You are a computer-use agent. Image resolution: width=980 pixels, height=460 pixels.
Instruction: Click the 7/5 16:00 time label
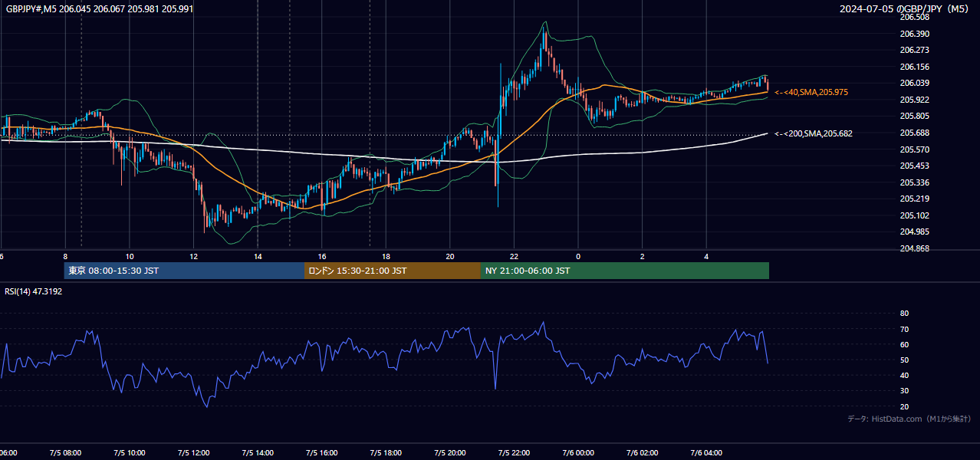pos(322,453)
